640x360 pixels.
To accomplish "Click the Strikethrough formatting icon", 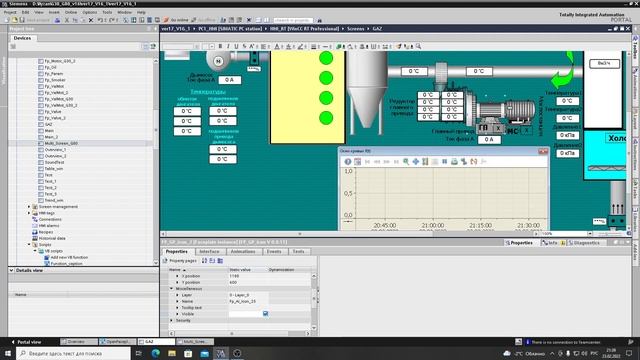I will coord(244,47).
